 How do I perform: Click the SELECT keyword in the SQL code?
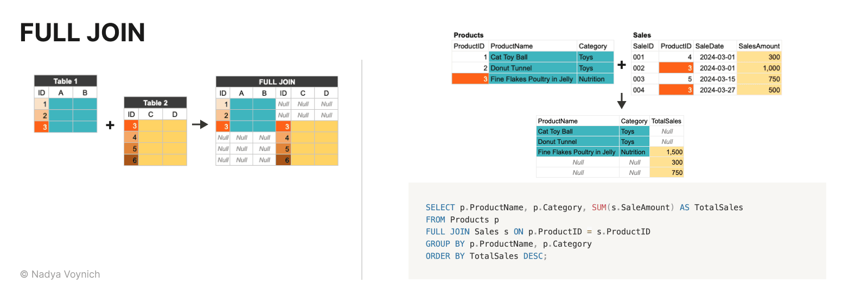click(x=440, y=208)
